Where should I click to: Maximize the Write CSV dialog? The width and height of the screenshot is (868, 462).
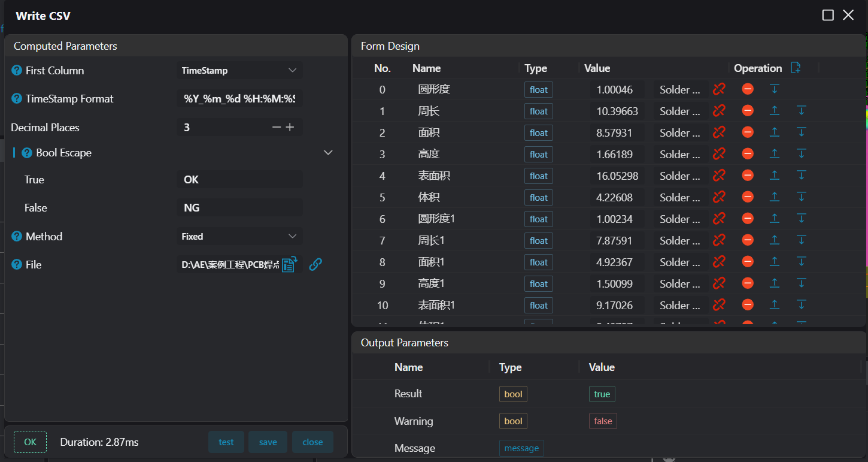click(828, 16)
